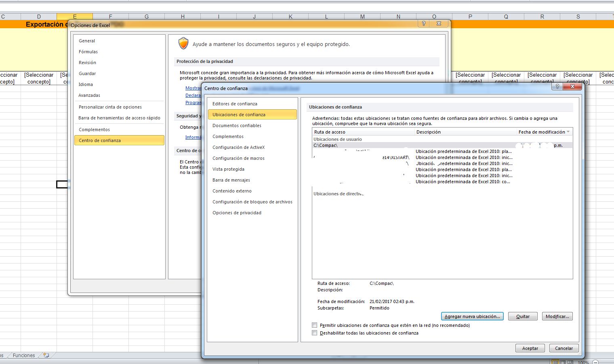Screen dimensions: 614x364
Task: Select the 'Ubicación predeterminada de Excel 2010: co...' row
Action: click(442, 182)
